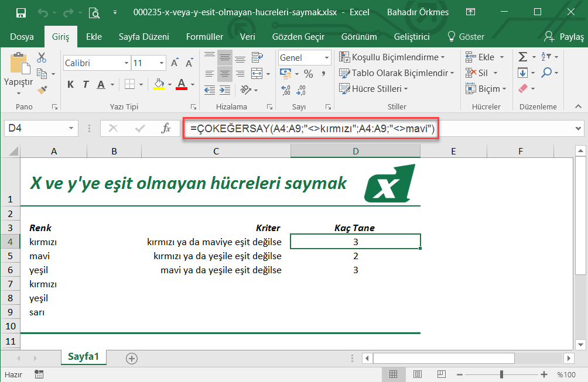Click the accounting currency format icon
The height and width of the screenshot is (382, 588).
point(286,74)
